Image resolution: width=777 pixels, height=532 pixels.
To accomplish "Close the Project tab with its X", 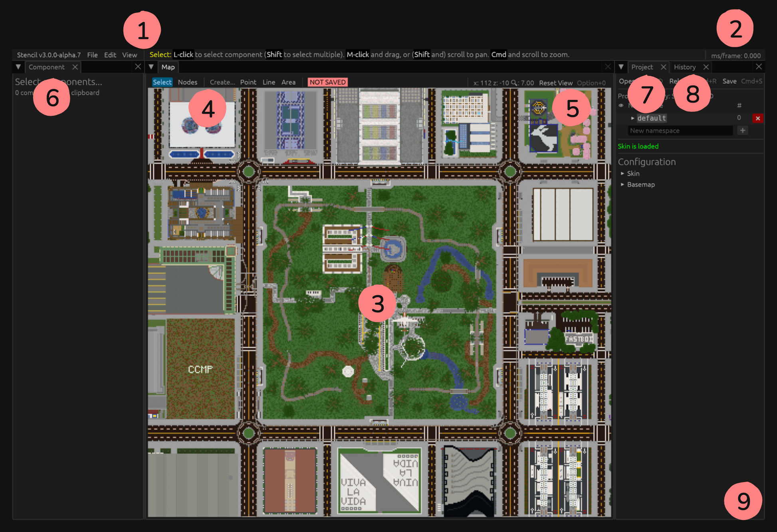I will (x=663, y=67).
